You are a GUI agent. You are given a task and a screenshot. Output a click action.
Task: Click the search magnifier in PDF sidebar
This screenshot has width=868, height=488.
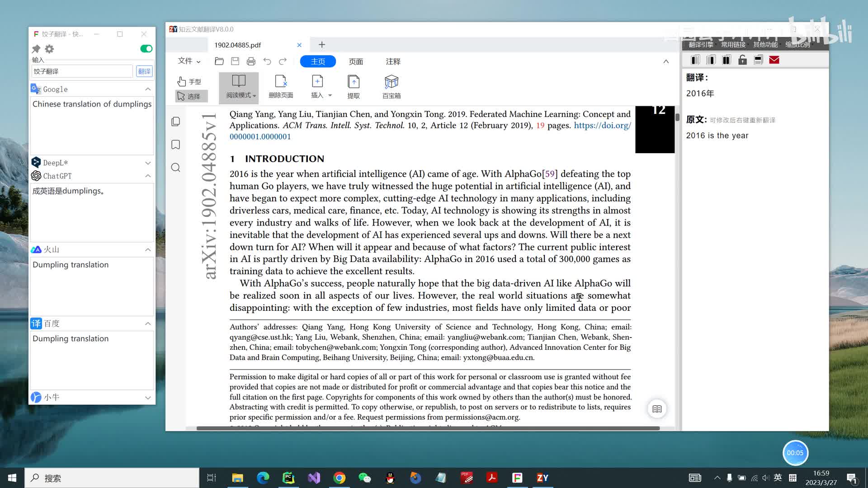(x=176, y=168)
